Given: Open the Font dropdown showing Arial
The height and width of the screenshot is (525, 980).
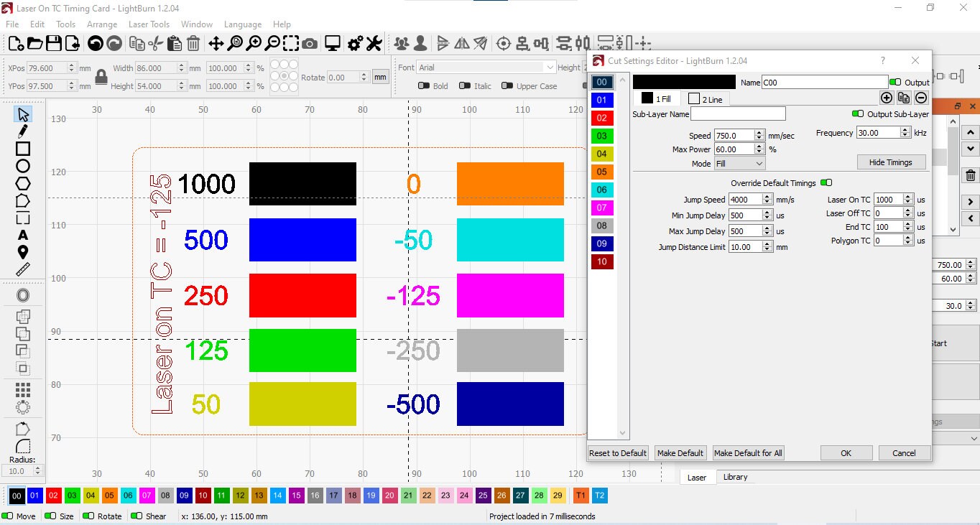Looking at the screenshot, I should (x=486, y=68).
